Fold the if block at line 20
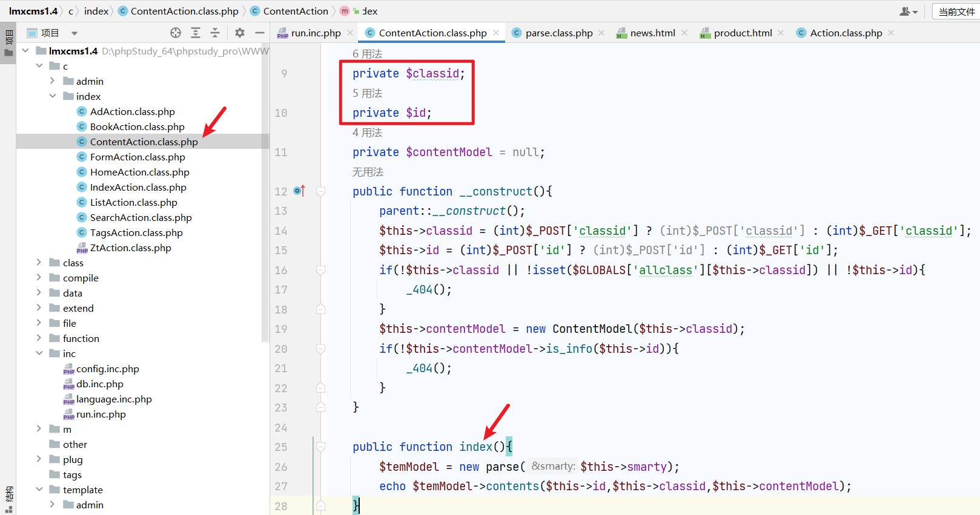Screen dimensions: 980x515 pos(321,349)
